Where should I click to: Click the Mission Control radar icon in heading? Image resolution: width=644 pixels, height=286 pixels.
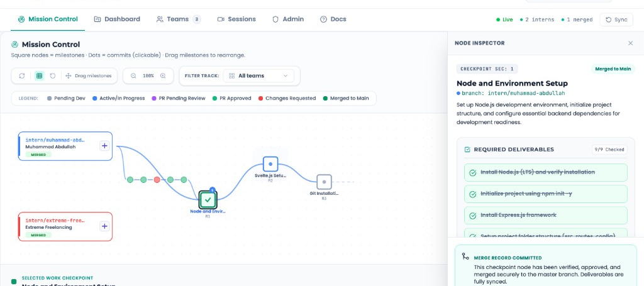click(15, 45)
